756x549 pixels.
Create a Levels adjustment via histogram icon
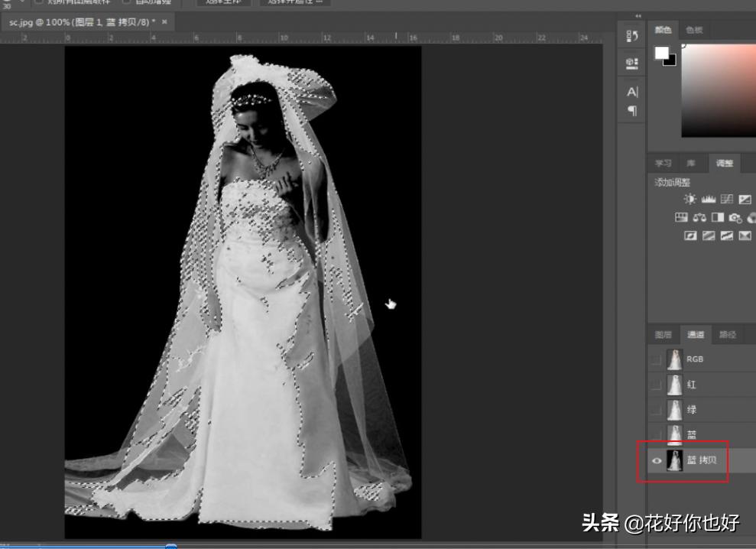pos(709,197)
